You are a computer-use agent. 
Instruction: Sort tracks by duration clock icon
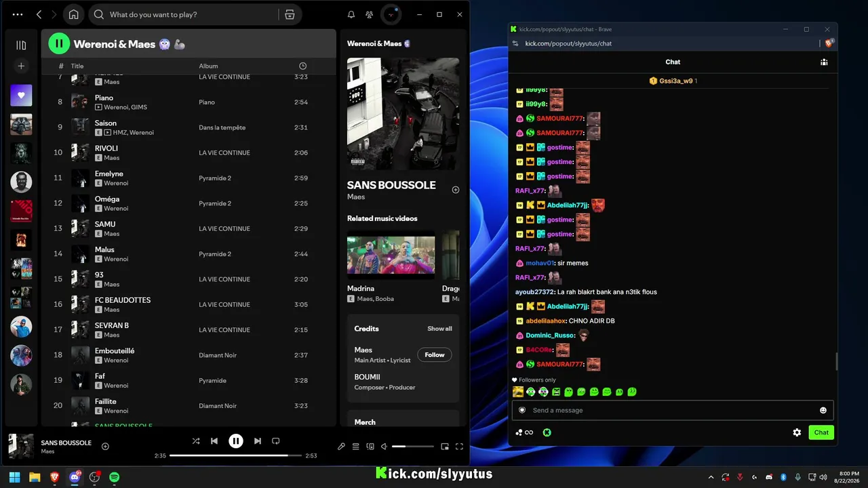[x=302, y=66]
